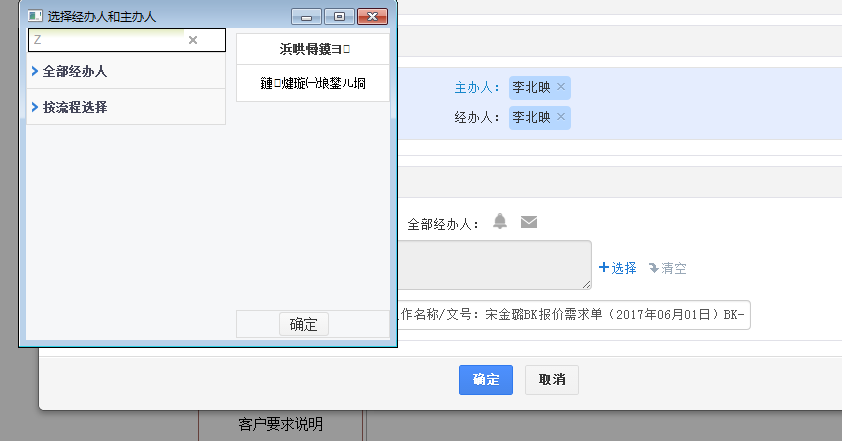Select the second list entry in right panel

[313, 83]
